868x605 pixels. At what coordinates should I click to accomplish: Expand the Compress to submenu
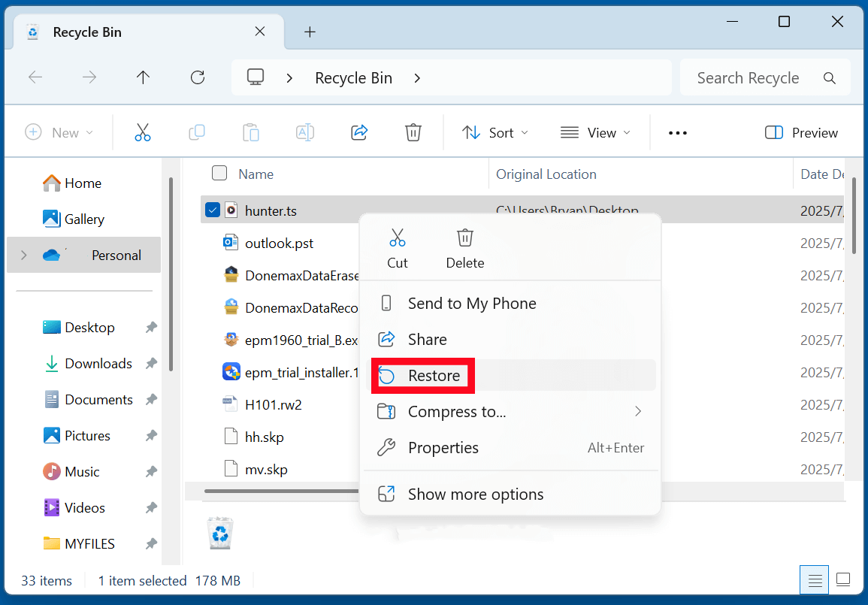coord(511,411)
